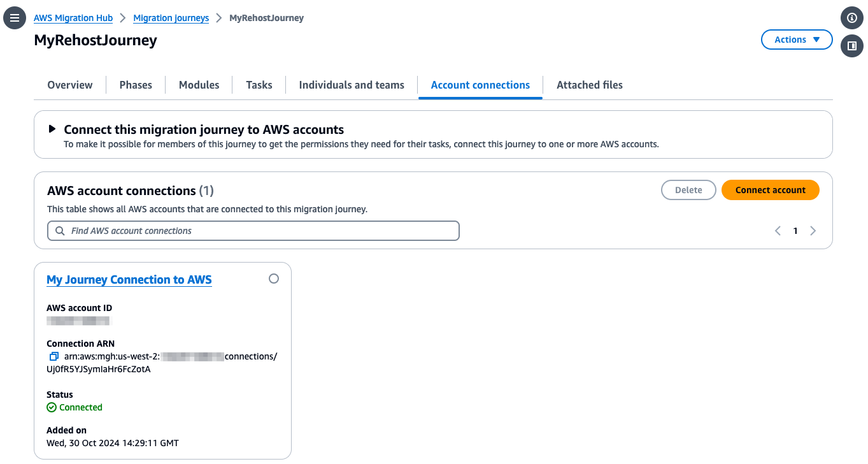Open the Actions dropdown
Viewport: 868px width, 464px height.
pos(796,39)
